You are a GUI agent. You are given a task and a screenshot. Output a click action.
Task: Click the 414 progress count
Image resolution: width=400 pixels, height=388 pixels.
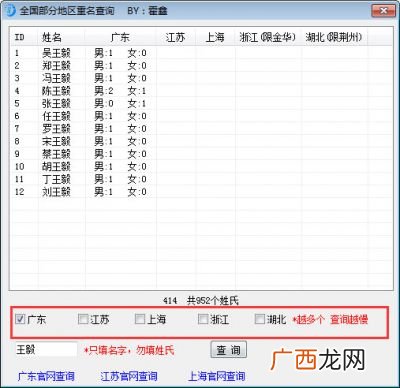coord(170,301)
